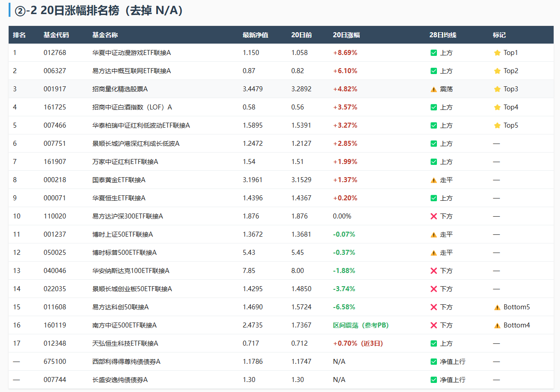
Task: Click the -6.58% change value
Action: click(344, 307)
